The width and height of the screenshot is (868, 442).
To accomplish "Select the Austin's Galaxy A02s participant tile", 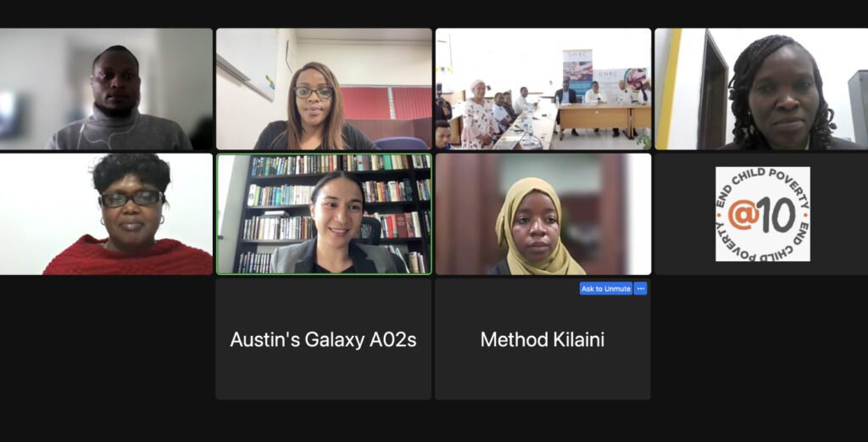I will [x=323, y=339].
